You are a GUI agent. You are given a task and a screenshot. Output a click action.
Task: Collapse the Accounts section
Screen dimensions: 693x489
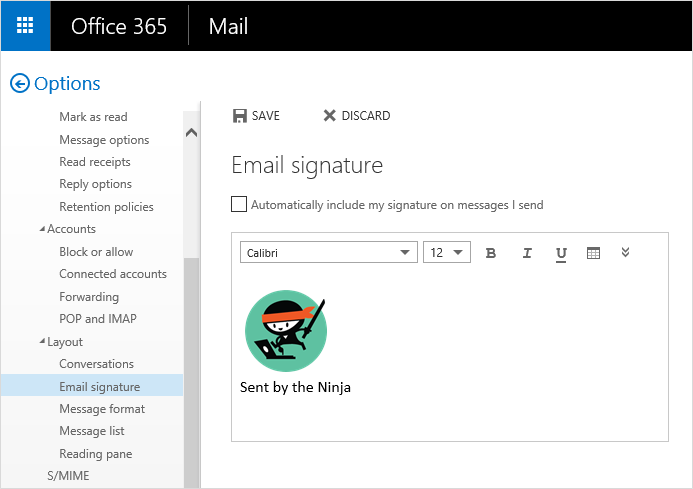(42, 230)
